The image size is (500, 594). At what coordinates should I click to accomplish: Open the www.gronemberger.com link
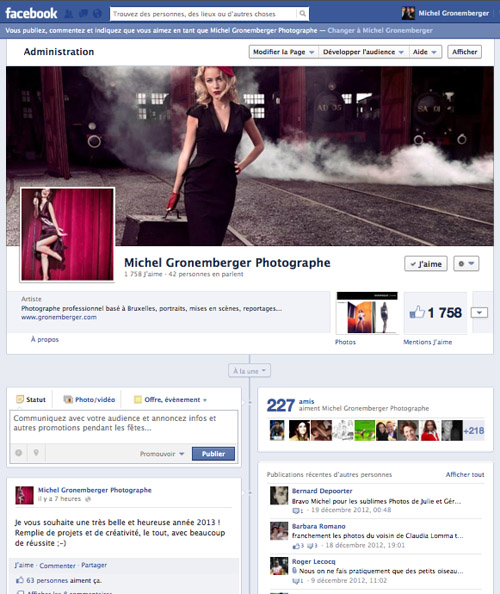pyautogui.click(x=59, y=317)
